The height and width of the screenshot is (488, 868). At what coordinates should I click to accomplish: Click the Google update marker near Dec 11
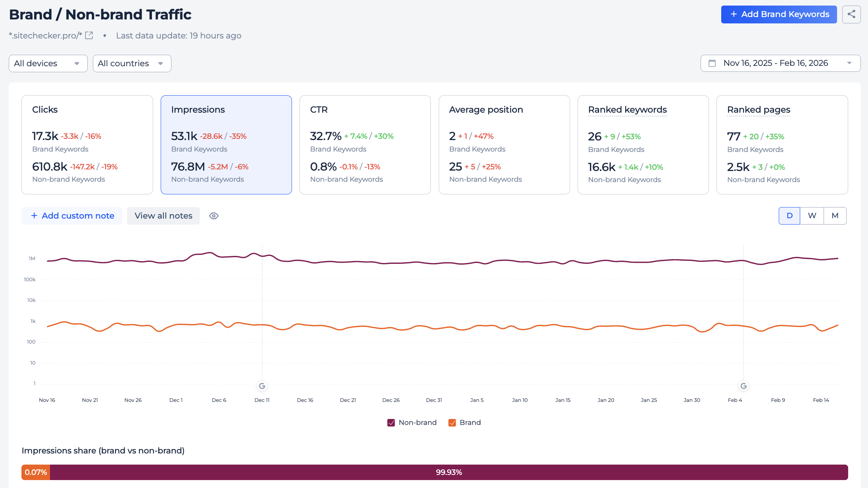(x=262, y=386)
